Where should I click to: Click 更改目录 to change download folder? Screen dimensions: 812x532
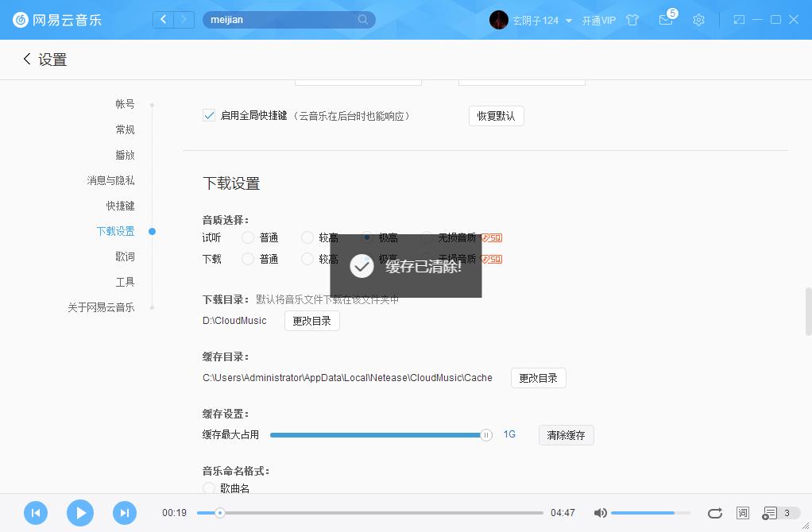tap(311, 321)
